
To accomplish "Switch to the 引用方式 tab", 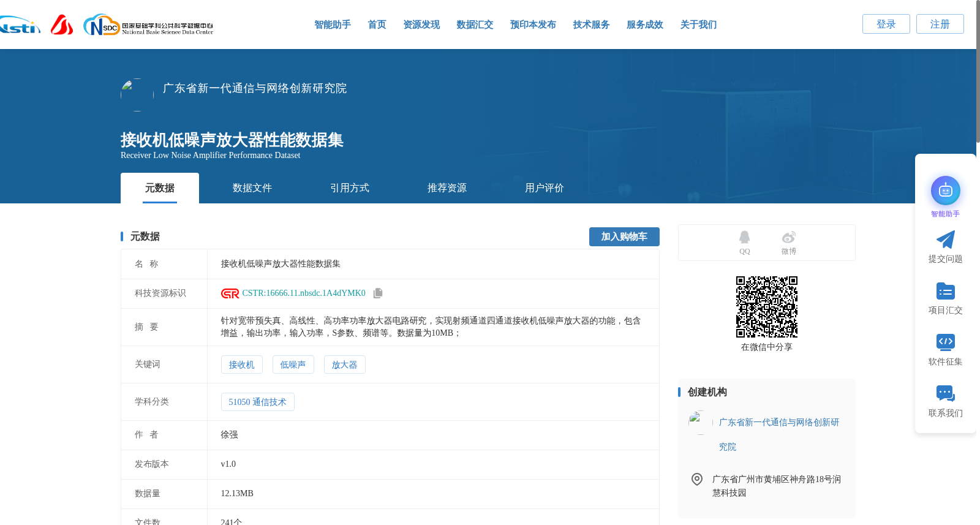I will click(x=350, y=188).
